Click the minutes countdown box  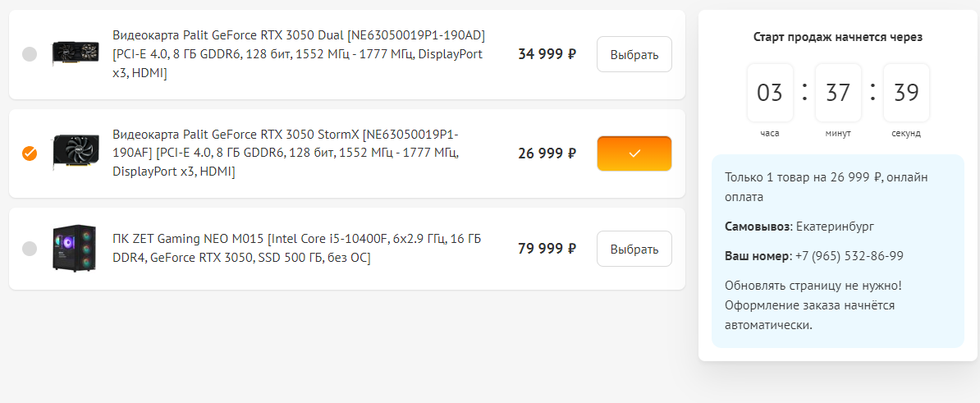(838, 93)
